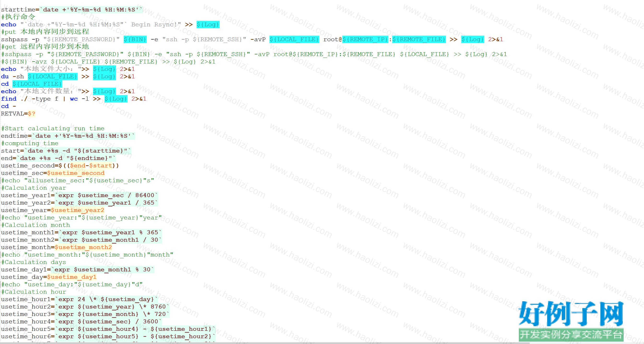The width and height of the screenshot is (644, 344).
Task: Click the commented '#${BIN} -avz' line
Action: click(x=108, y=62)
